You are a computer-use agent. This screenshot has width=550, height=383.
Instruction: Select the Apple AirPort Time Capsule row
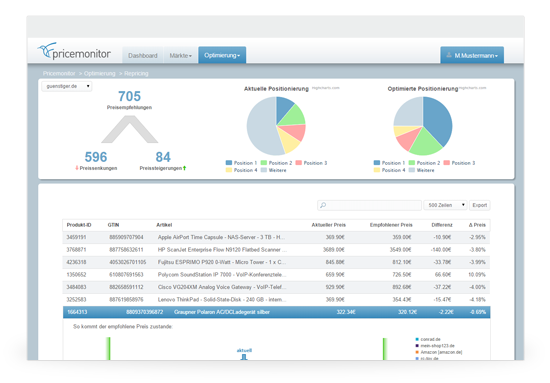tap(276, 237)
